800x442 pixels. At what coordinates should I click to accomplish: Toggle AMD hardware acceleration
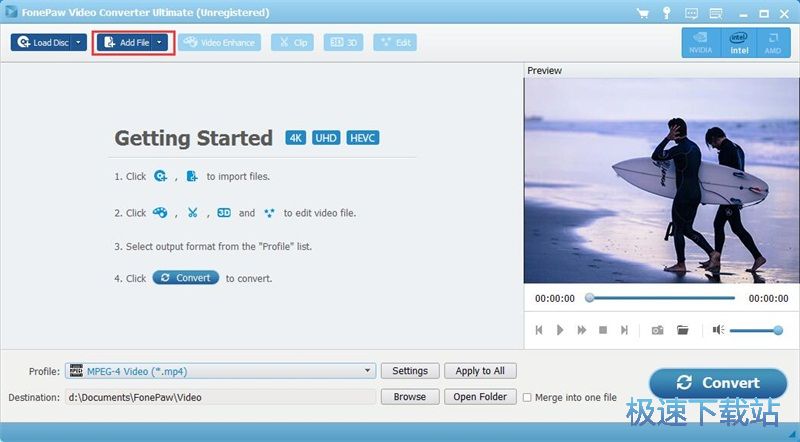point(773,43)
